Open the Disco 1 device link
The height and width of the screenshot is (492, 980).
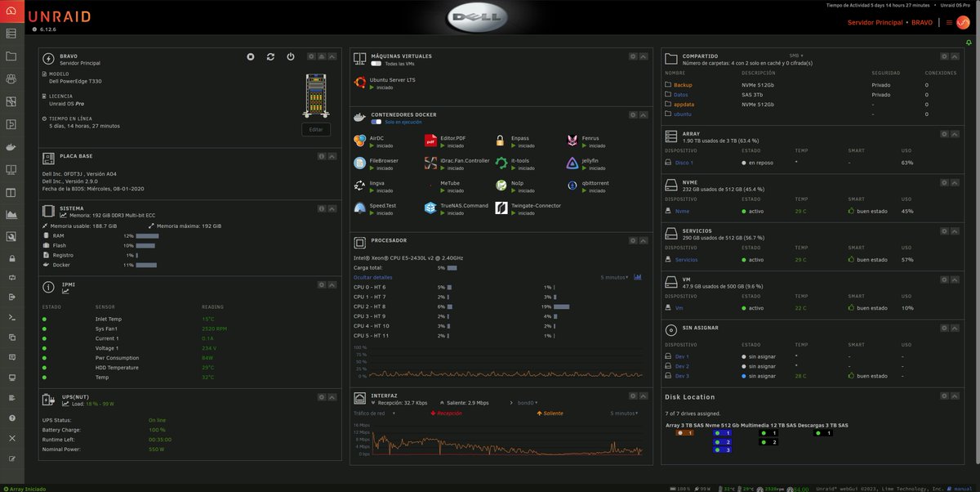click(x=684, y=163)
